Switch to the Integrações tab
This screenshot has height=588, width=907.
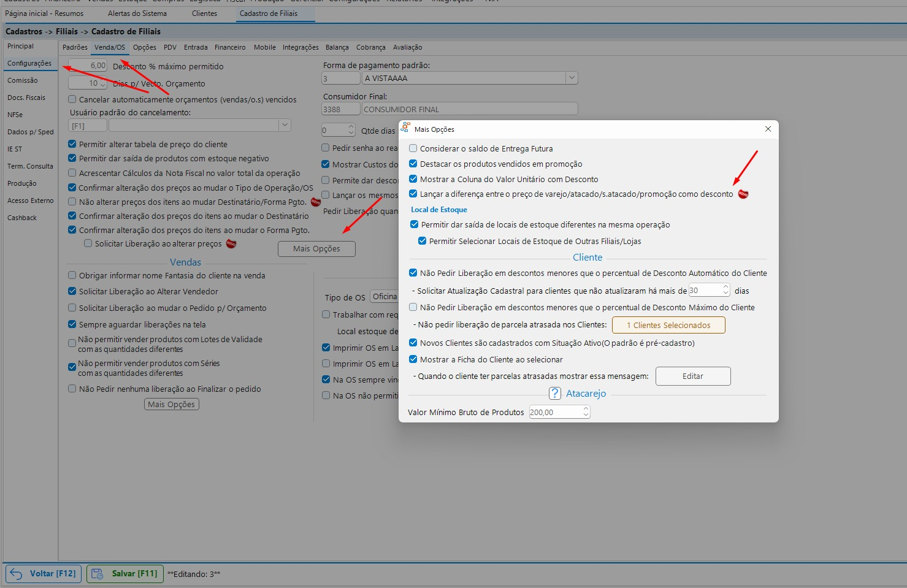pos(300,47)
